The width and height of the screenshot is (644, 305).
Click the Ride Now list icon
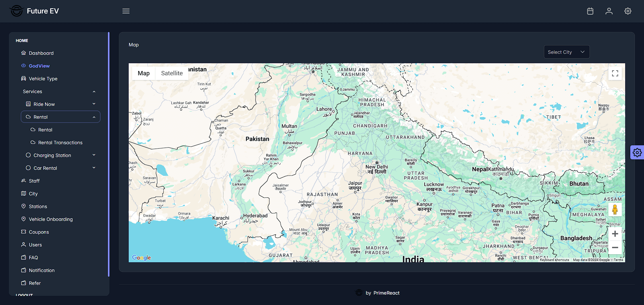pyautogui.click(x=28, y=104)
